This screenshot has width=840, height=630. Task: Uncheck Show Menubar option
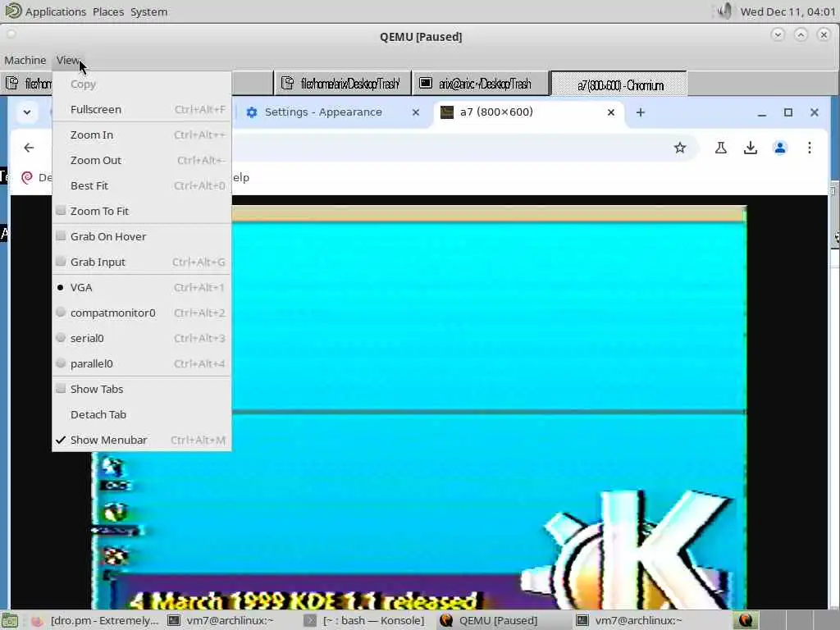click(142, 440)
